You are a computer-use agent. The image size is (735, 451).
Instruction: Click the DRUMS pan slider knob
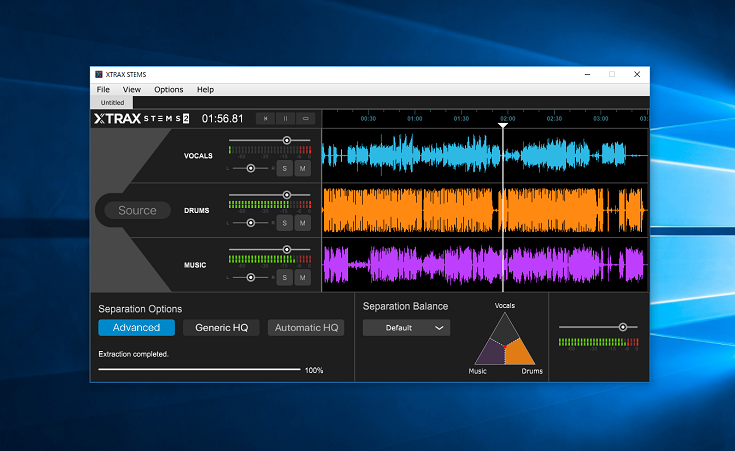click(251, 223)
